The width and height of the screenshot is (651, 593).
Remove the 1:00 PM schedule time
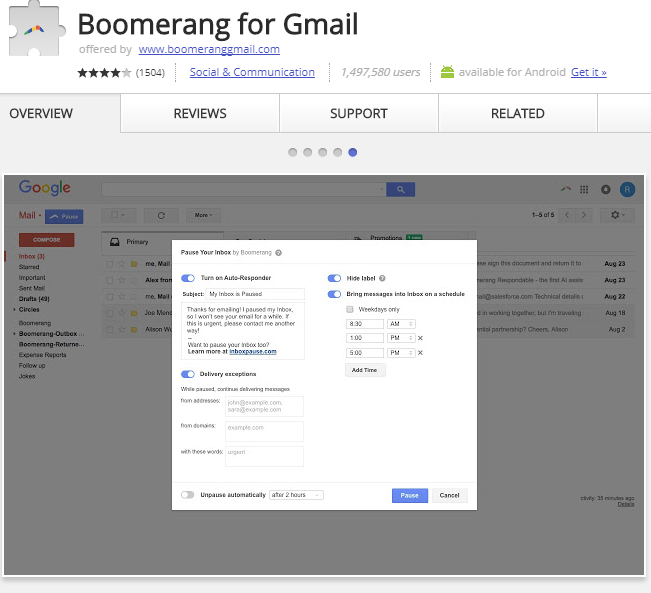point(420,338)
